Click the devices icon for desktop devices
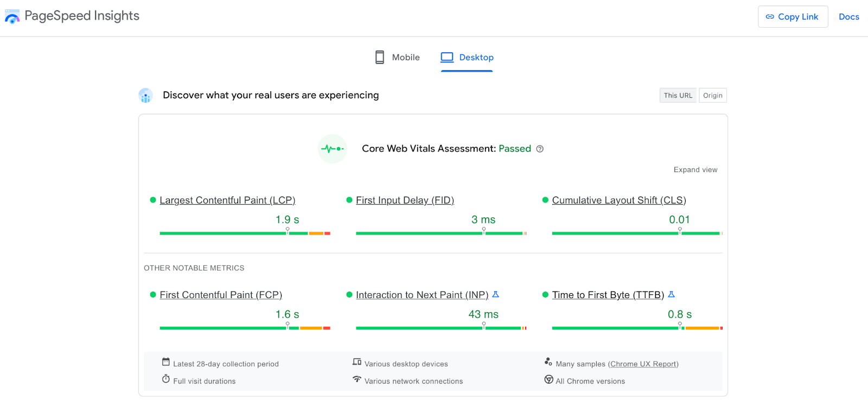 tap(357, 362)
